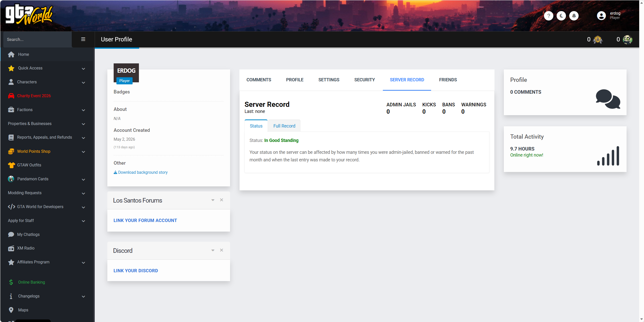Viewport: 644px width, 322px height.
Task: Toggle dark mode moon icon
Action: 561,16
